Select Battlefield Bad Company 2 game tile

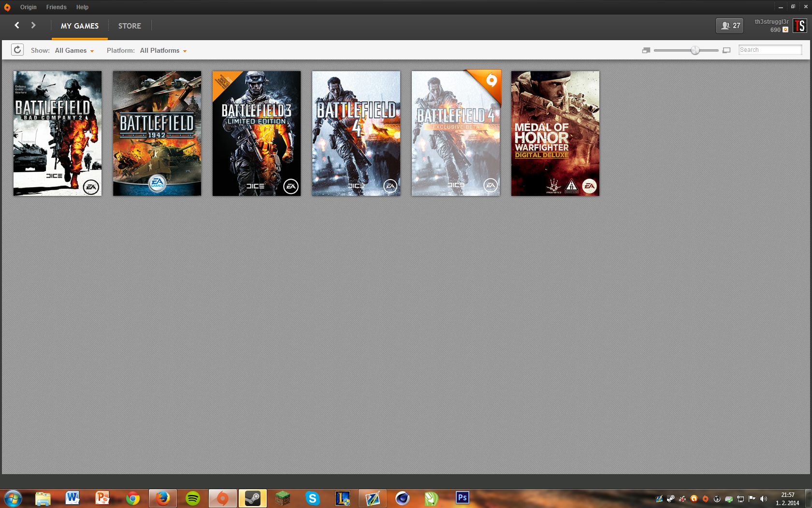58,134
